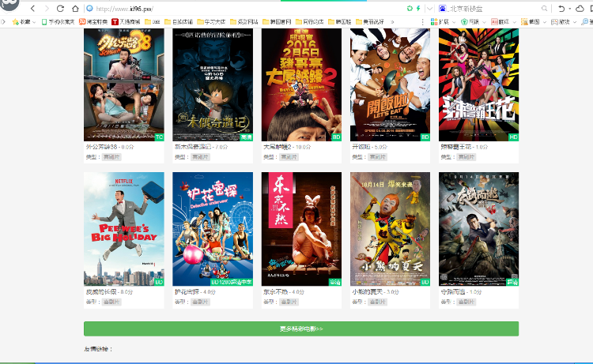
Task: Click the green lightning speed-mode icon
Action: click(x=418, y=9)
